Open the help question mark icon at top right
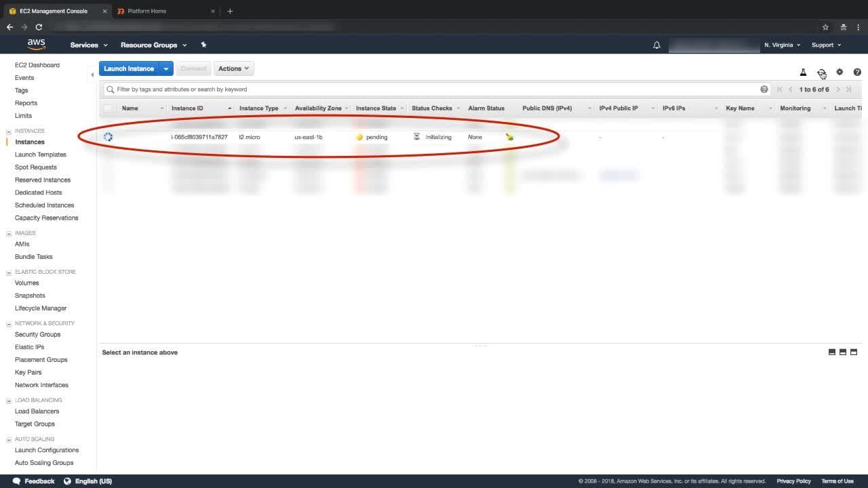 coord(857,72)
